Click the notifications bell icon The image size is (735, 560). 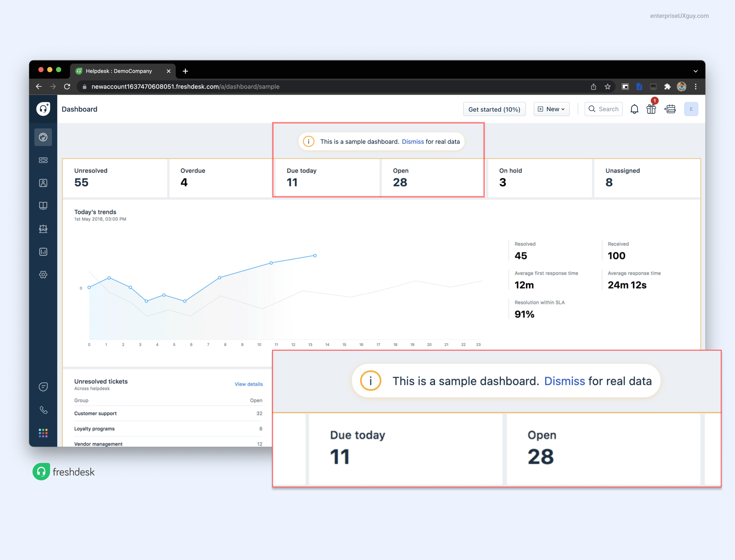634,109
